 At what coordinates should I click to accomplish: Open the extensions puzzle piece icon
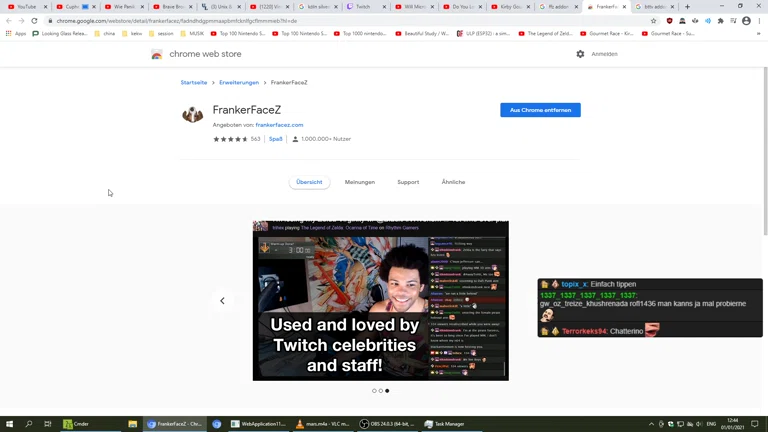click(720, 21)
